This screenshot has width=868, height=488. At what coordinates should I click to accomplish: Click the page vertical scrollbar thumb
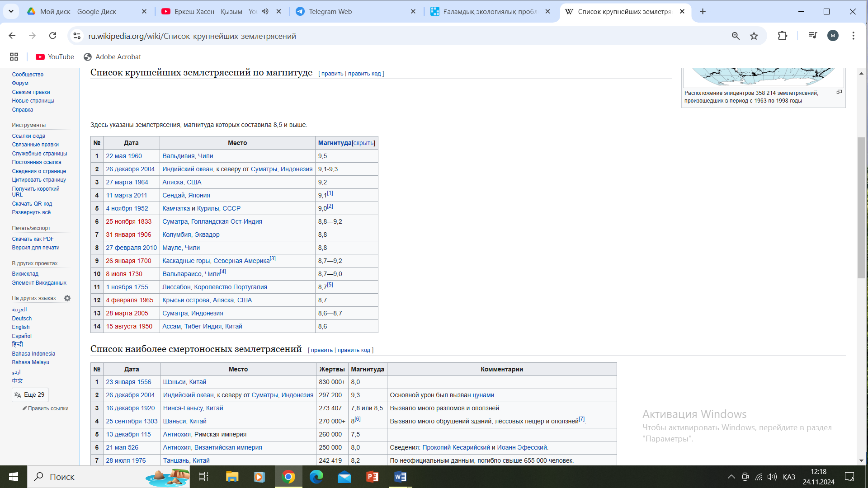(861, 208)
